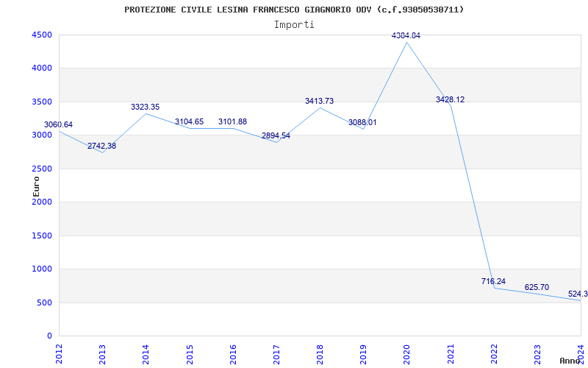Select the 2742.38 data label
The width and height of the screenshot is (588, 368).
tap(101, 146)
